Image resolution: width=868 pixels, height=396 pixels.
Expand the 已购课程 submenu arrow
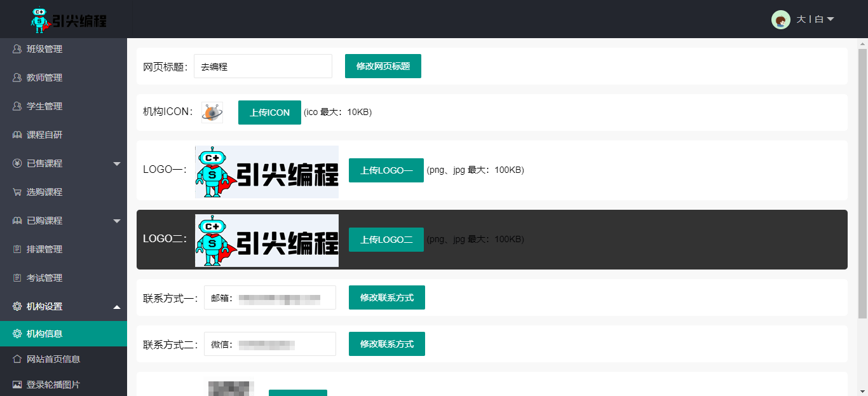click(117, 221)
